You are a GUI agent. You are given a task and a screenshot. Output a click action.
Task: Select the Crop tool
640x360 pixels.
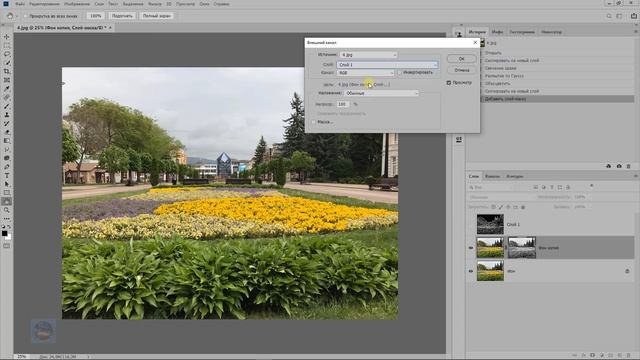[7, 71]
